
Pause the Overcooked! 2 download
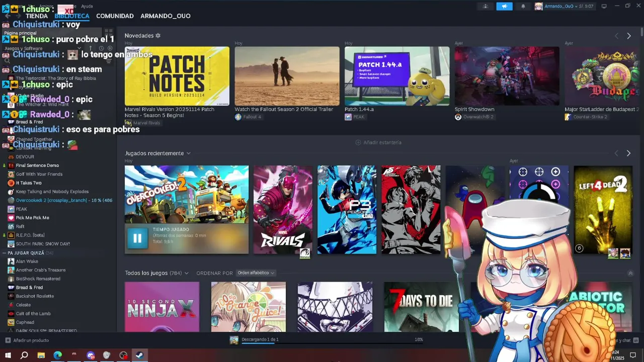pyautogui.click(x=137, y=238)
